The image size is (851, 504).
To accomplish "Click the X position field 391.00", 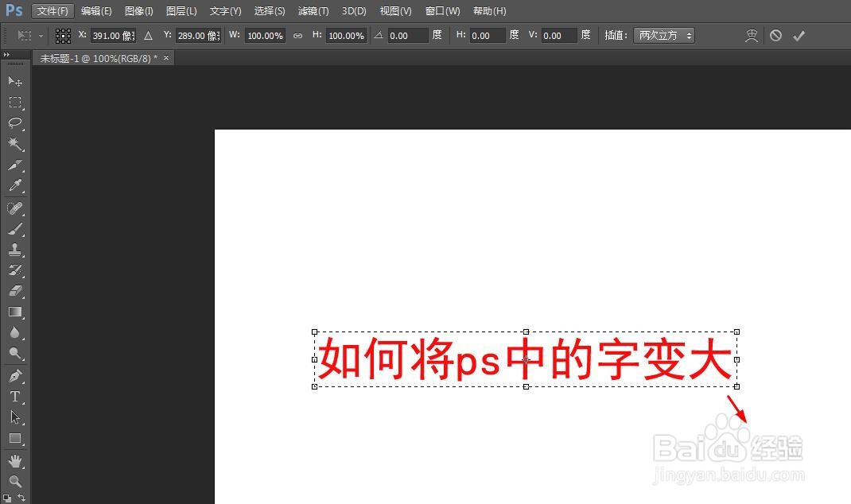I will 113,36.
